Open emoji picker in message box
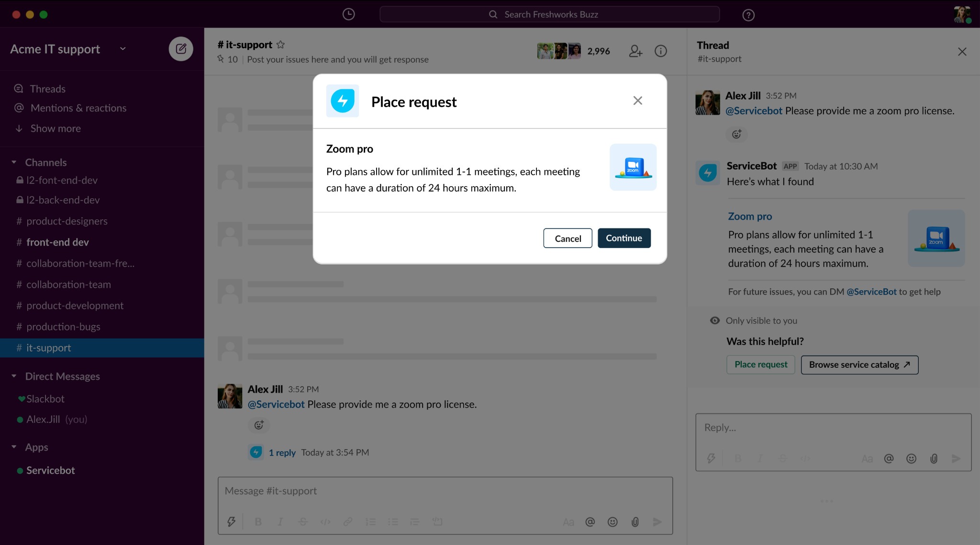Image resolution: width=980 pixels, height=545 pixels. pyautogui.click(x=612, y=522)
